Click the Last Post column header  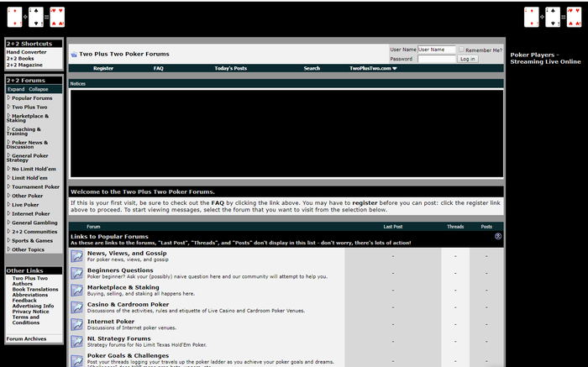392,227
